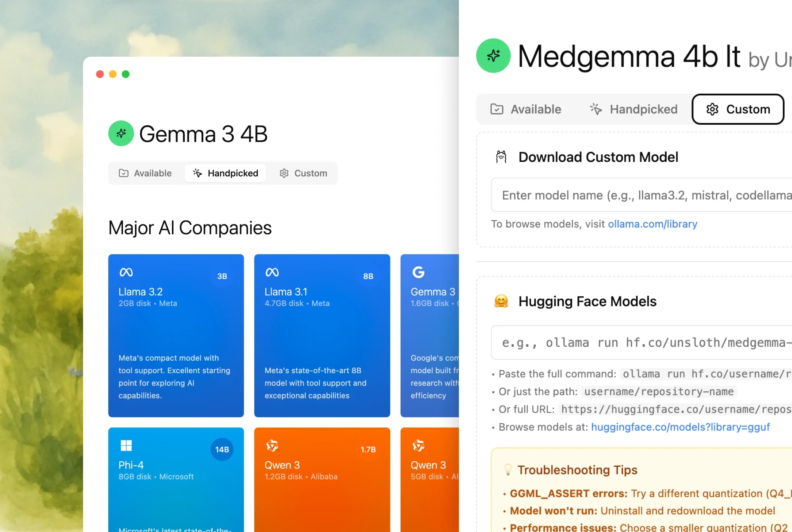
Task: Open the Gemma 3 Google model card
Action: click(x=429, y=336)
